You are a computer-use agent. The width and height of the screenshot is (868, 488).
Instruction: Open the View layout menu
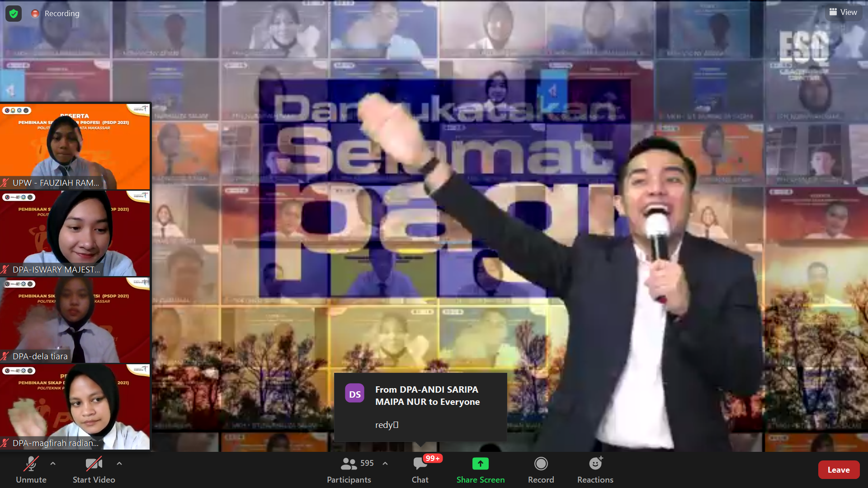[x=843, y=12]
